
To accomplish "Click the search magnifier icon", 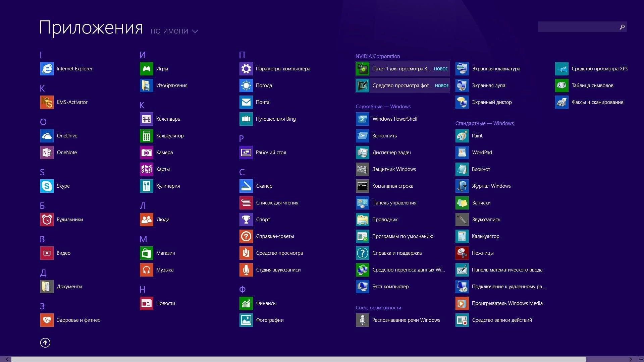I will [x=622, y=27].
